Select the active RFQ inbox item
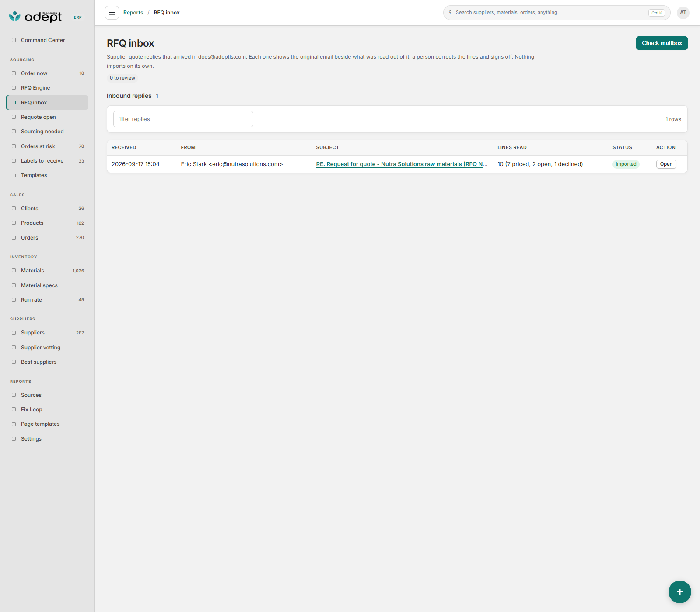Screen dimensions: 700x612 point(47,103)
